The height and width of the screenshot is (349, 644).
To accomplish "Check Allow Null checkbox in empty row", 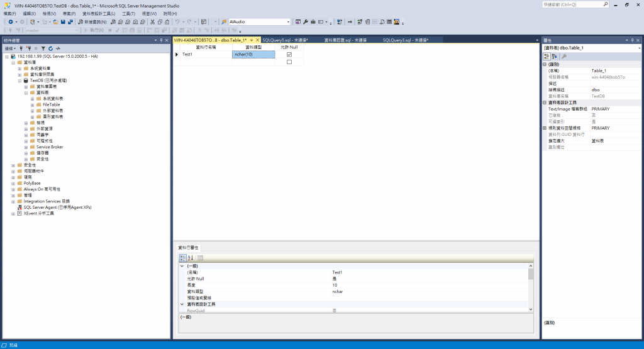I will click(x=289, y=62).
